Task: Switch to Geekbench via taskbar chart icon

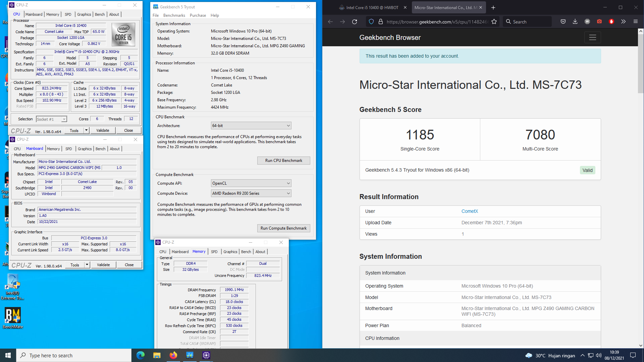Action: (190, 355)
